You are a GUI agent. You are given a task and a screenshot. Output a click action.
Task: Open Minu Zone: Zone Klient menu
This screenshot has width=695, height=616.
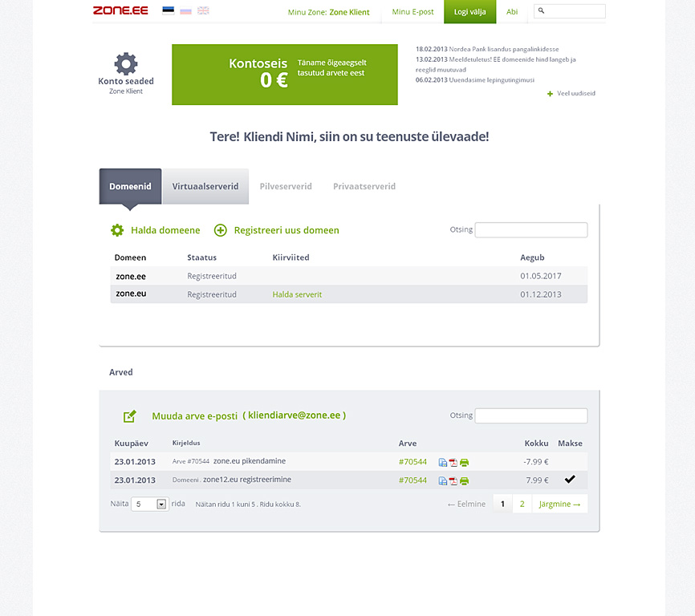pyautogui.click(x=328, y=12)
